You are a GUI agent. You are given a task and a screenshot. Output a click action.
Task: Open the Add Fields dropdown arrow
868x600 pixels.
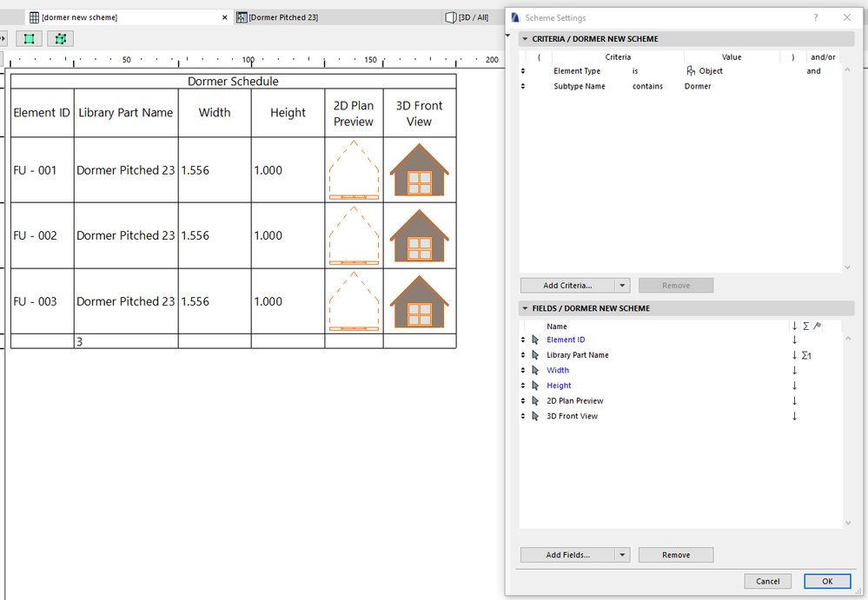(622, 555)
